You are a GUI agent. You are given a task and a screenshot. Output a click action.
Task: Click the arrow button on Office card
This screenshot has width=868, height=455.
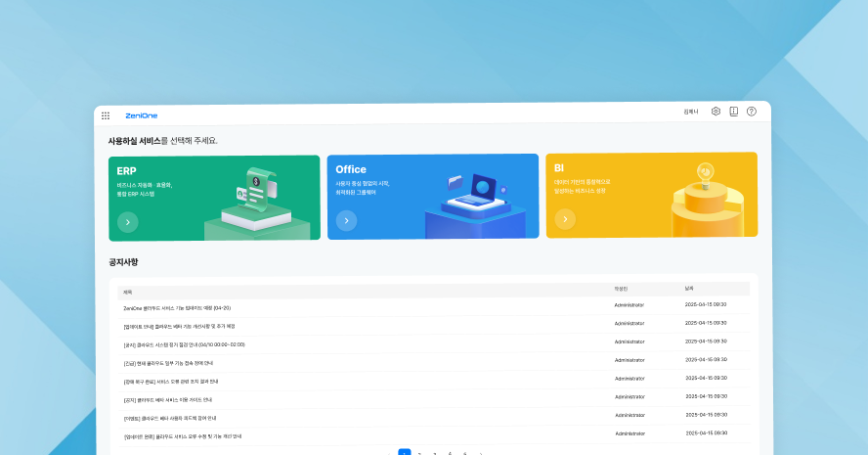pyautogui.click(x=347, y=220)
